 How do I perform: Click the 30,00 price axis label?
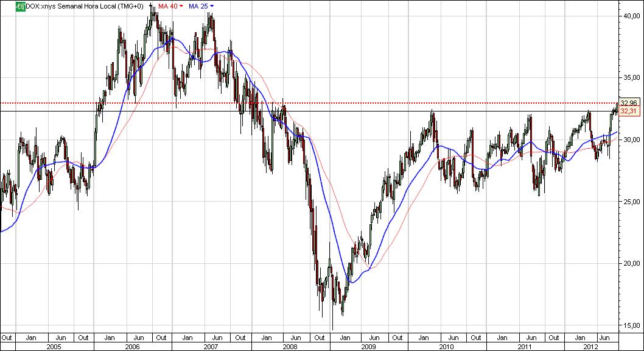pyautogui.click(x=632, y=140)
